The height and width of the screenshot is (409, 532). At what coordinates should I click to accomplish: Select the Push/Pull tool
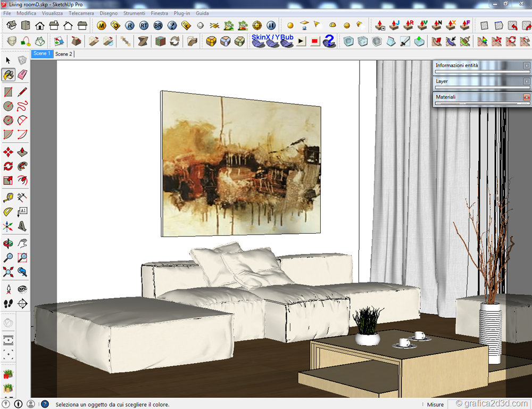(x=22, y=152)
